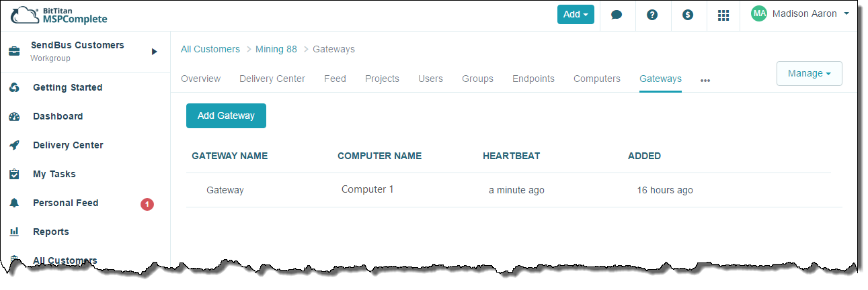Select the Gateway row for Computer 1
868x290 pixels.
(x=225, y=191)
